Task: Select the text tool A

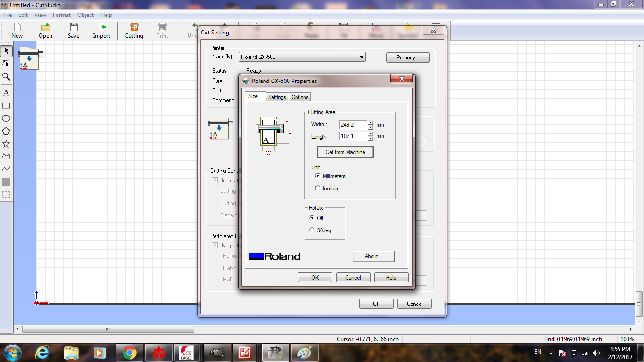Action: tap(6, 93)
